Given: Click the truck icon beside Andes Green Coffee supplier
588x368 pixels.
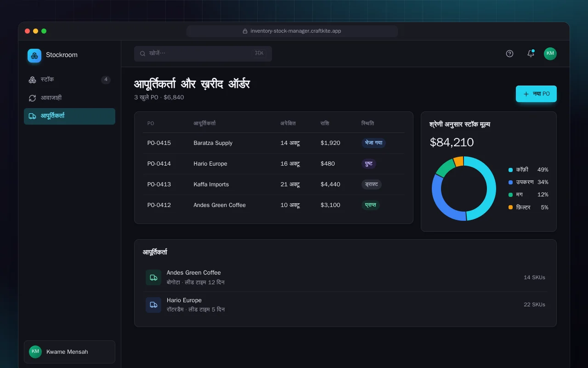Looking at the screenshot, I should coord(153,277).
